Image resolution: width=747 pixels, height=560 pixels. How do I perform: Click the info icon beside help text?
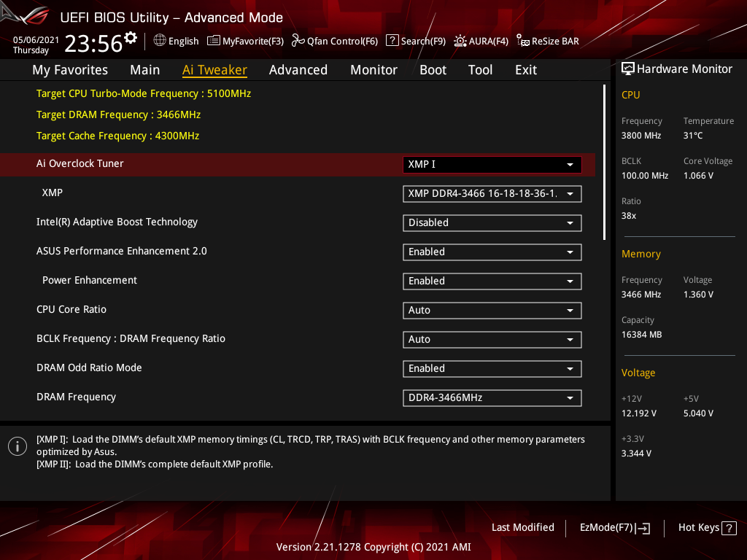[18, 446]
